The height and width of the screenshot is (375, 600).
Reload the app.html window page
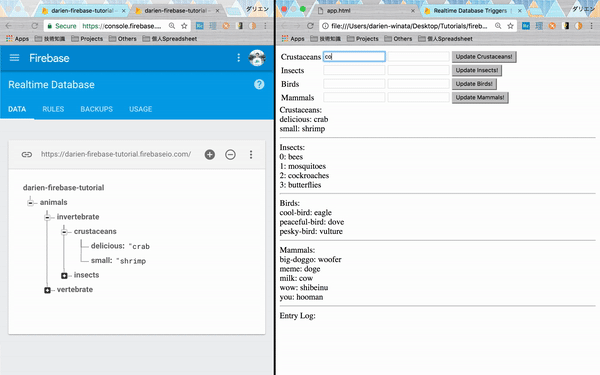pyautogui.click(x=310, y=26)
